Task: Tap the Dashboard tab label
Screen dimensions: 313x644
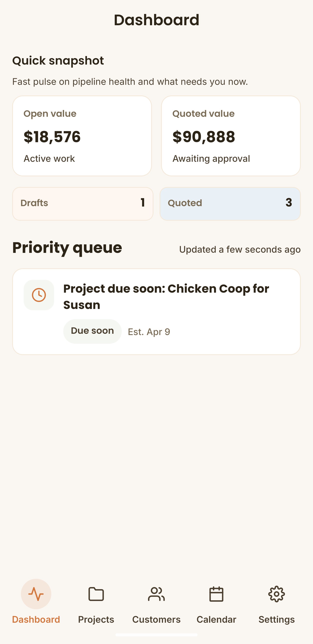Action: pyautogui.click(x=36, y=619)
